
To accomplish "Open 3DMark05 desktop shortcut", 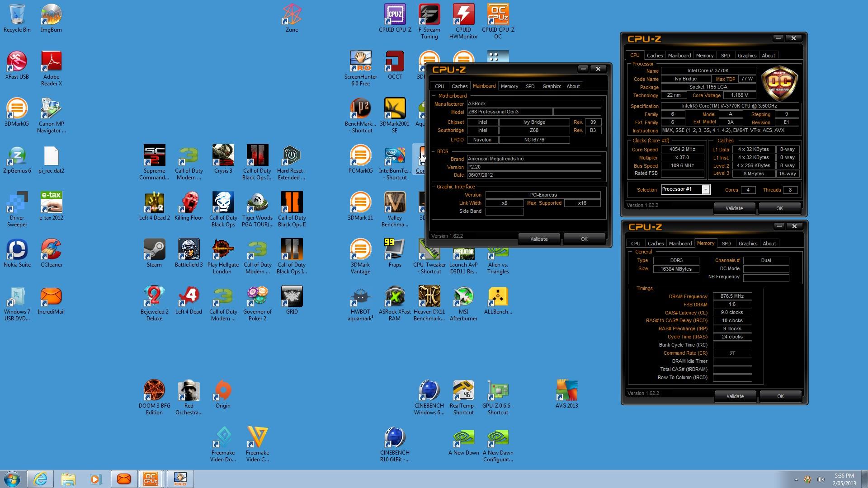I will click(x=17, y=112).
